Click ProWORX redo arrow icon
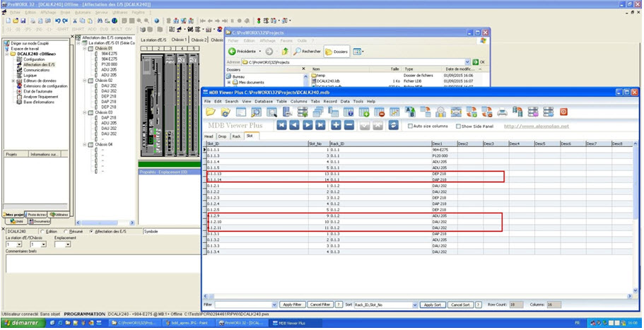This screenshot has width=644, height=330. pos(65,20)
